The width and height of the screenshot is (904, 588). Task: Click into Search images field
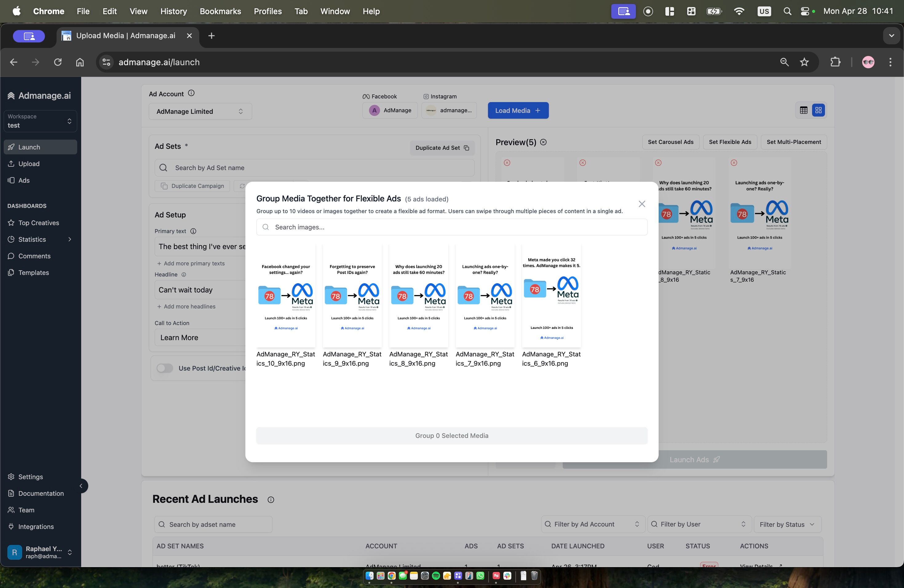452,227
